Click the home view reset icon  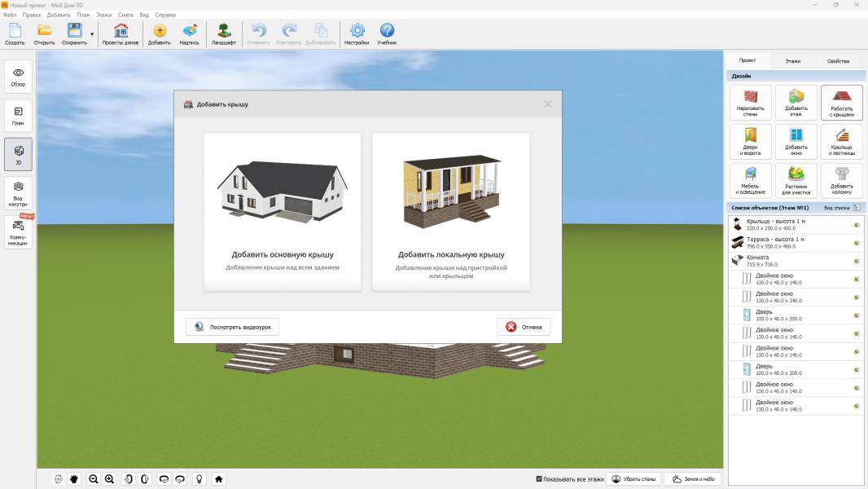219,479
